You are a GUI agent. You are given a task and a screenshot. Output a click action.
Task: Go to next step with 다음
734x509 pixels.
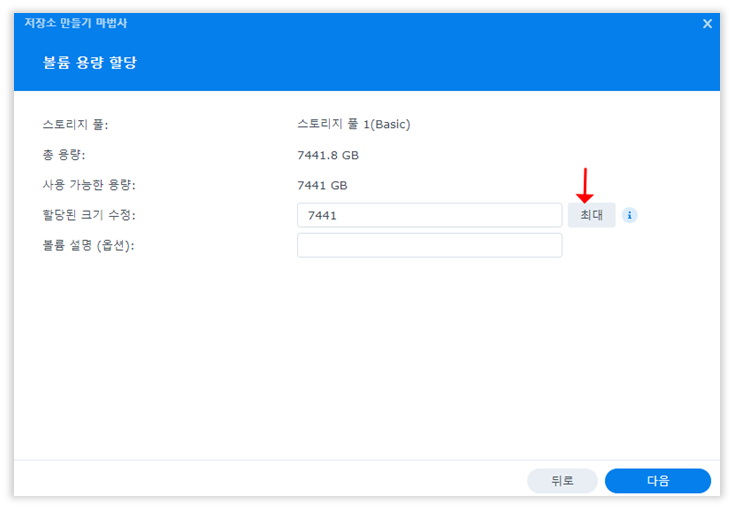[658, 480]
